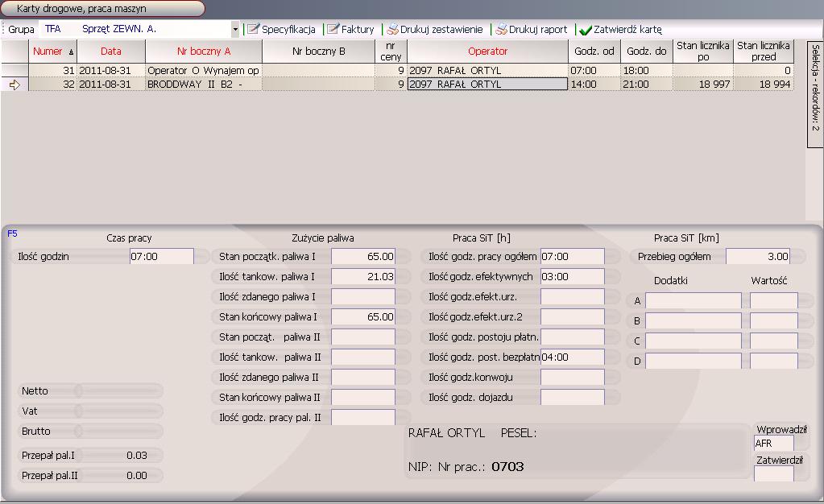The image size is (824, 504).
Task: Click the 18 997 meter reading cell
Action: (x=702, y=84)
